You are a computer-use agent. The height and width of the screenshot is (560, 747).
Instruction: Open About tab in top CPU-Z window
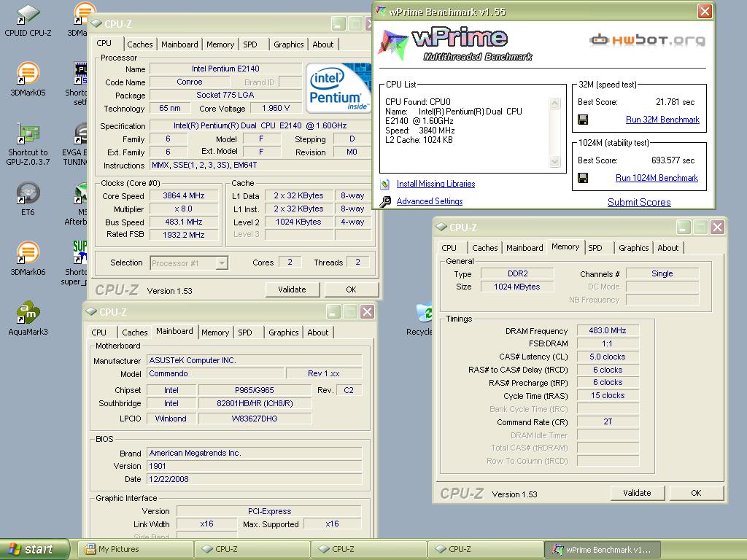pos(323,44)
